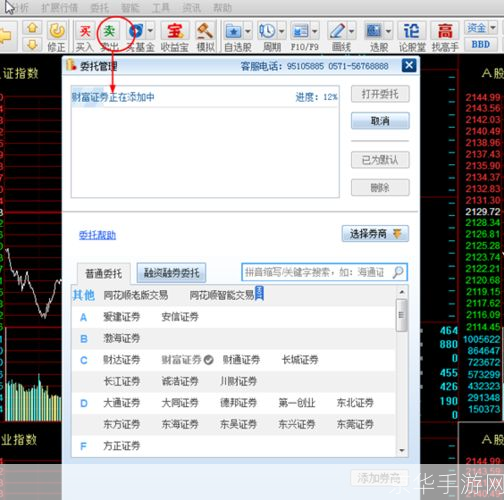Viewport: 504px width, 500px height.
Task: Close the 委托管理 dialog
Action: [409, 65]
